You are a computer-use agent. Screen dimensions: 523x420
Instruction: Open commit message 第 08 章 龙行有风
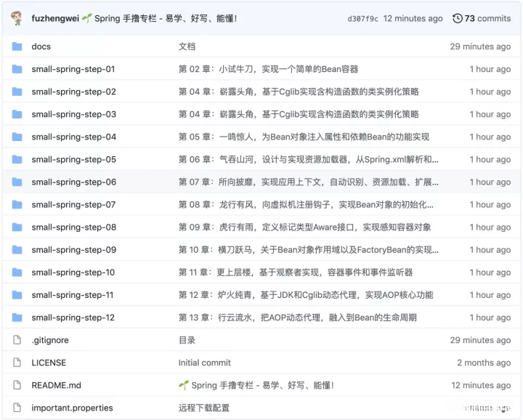pos(306,204)
